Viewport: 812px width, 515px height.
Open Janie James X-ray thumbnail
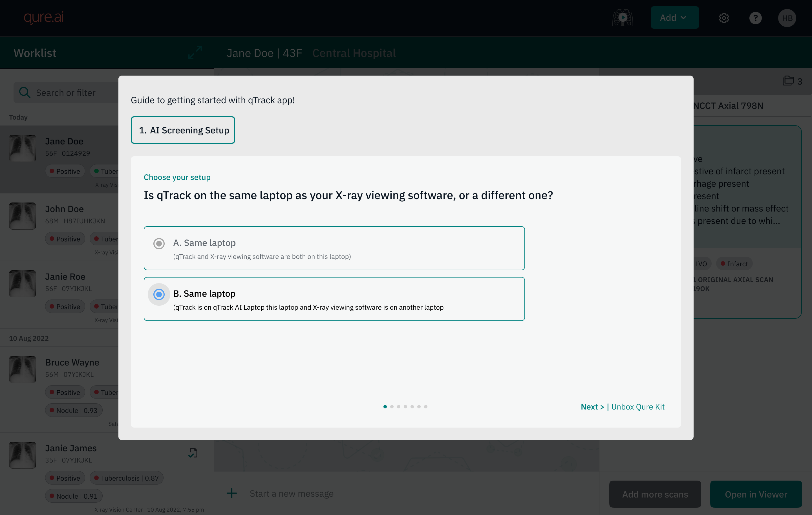(23, 455)
